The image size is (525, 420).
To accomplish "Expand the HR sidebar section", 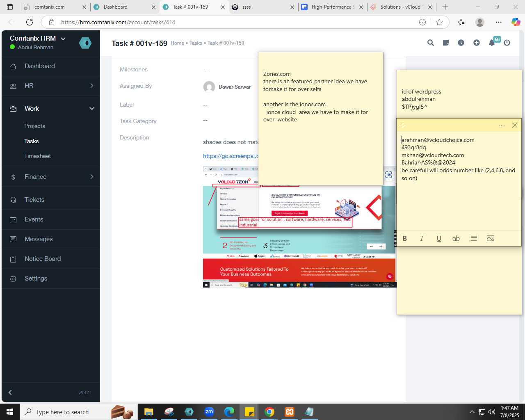I will point(51,86).
